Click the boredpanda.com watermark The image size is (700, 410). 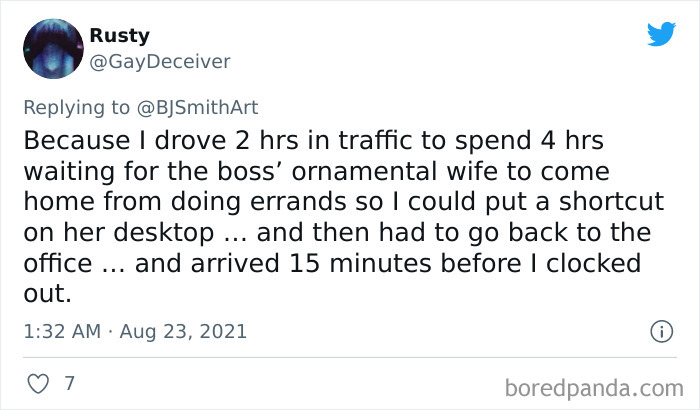tap(594, 388)
